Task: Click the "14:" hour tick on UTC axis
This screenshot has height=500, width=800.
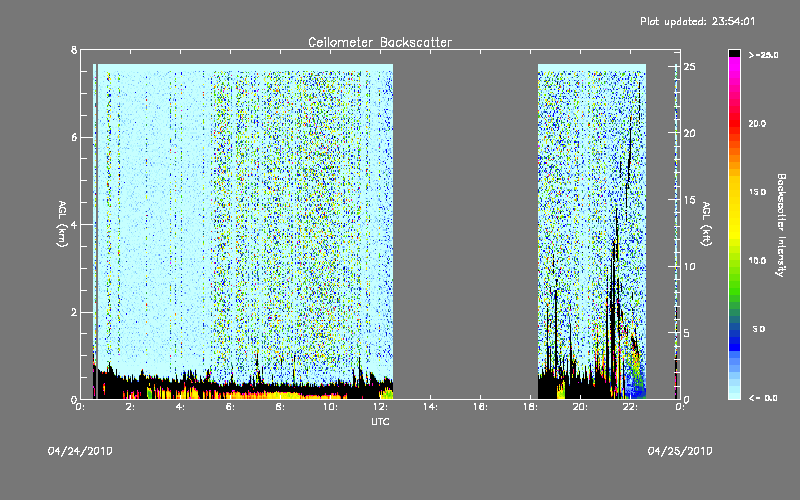Action: (430, 407)
